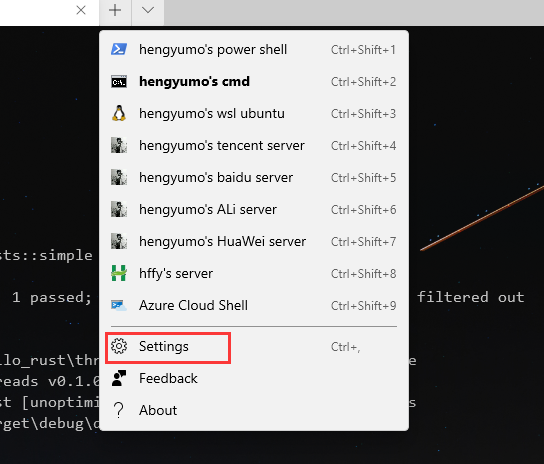Screen dimensions: 544x464
Task: Click the Ctrl+Shift+2 shortcut label
Action: click(x=363, y=82)
